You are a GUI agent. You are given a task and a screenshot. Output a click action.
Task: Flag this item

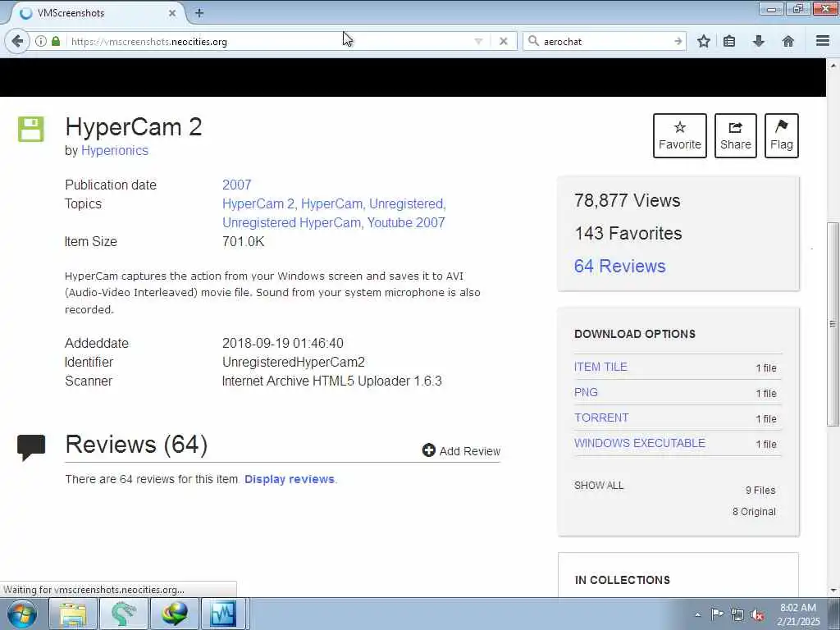click(x=782, y=135)
